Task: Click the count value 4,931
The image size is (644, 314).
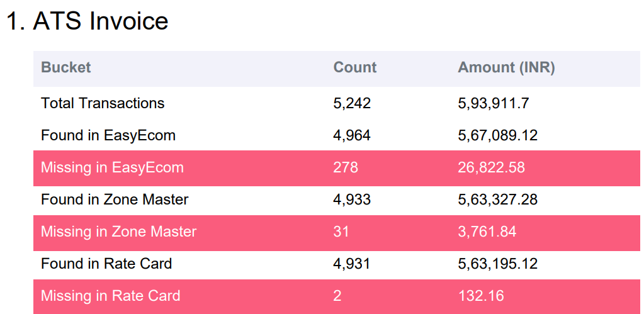Action: pos(352,264)
